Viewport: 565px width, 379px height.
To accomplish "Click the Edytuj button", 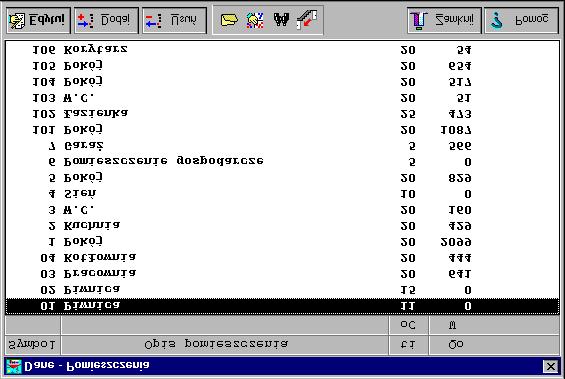I will 39,21.
